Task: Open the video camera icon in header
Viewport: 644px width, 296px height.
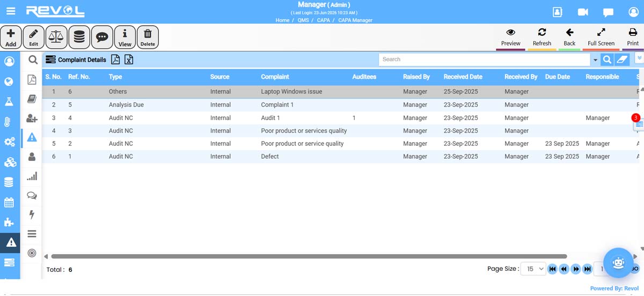Action: pyautogui.click(x=583, y=12)
